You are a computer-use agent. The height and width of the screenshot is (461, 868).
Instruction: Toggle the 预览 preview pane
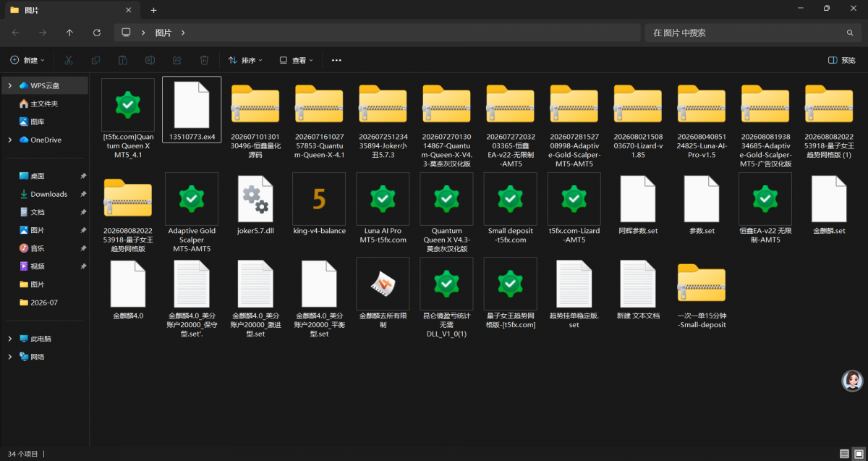click(841, 60)
